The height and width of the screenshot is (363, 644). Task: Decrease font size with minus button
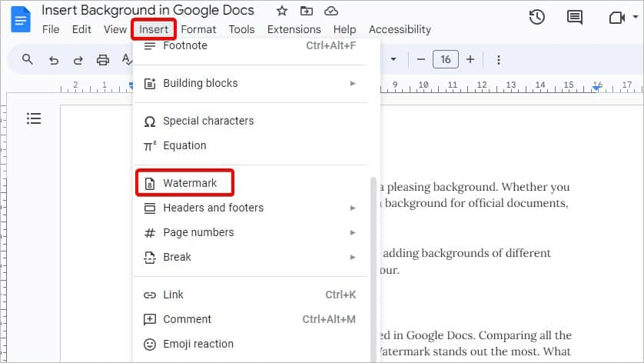pos(421,60)
